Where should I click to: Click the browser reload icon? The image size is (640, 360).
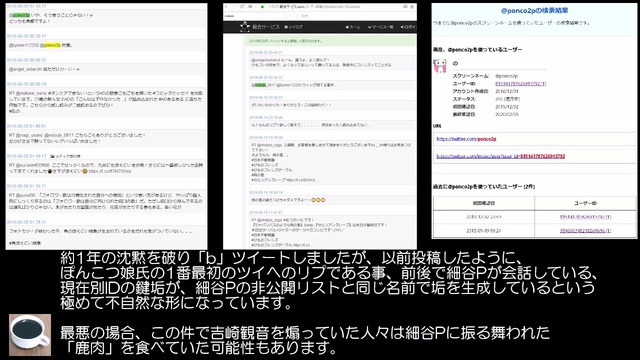pos(242,7)
